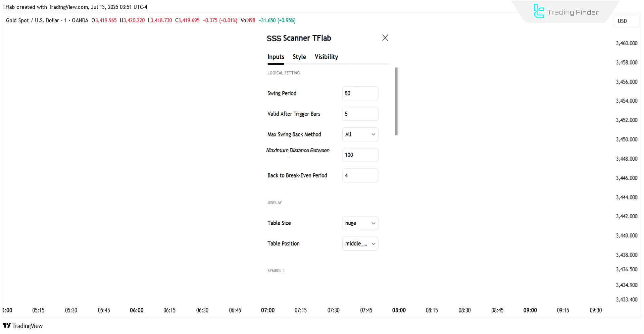Open the Table Size dropdown
The width and height of the screenshot is (644, 334).
click(x=360, y=223)
